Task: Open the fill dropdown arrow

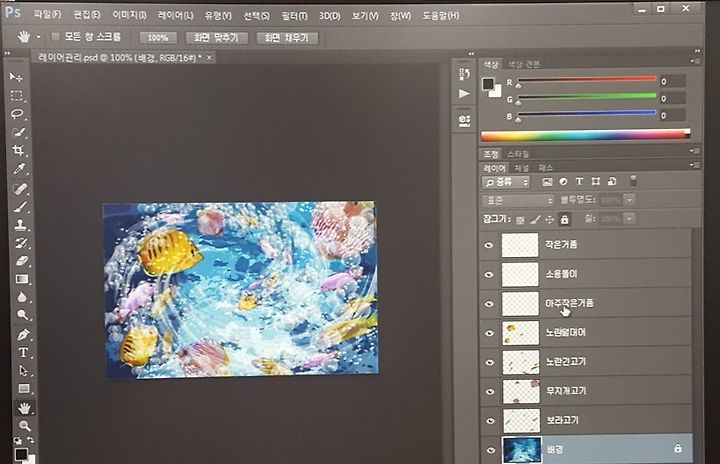Action: [x=630, y=219]
